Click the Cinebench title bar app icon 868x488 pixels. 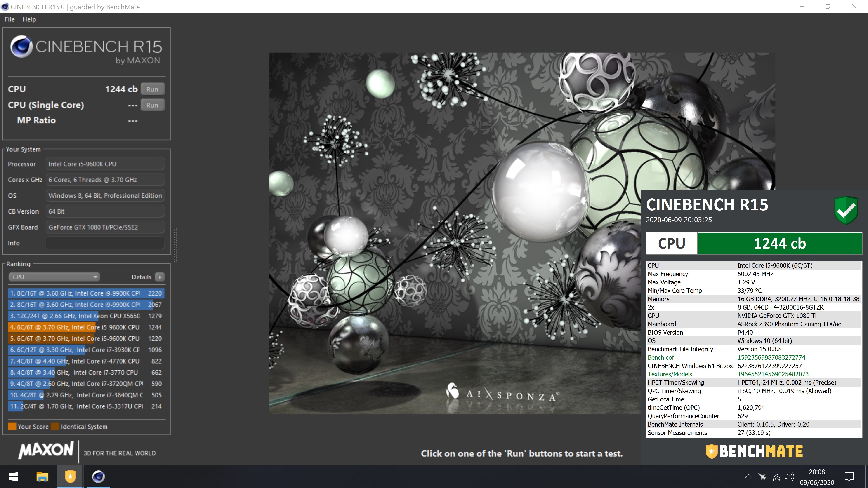point(5,7)
